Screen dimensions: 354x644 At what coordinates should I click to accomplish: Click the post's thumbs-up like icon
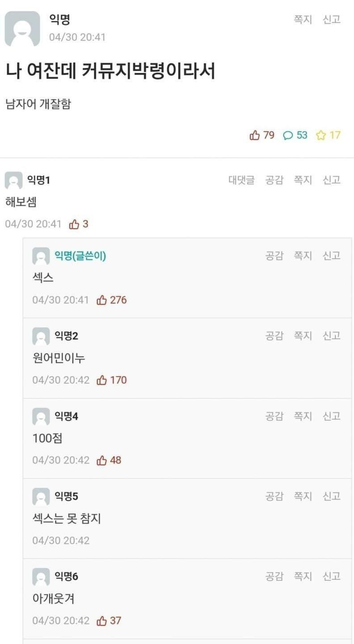point(255,135)
